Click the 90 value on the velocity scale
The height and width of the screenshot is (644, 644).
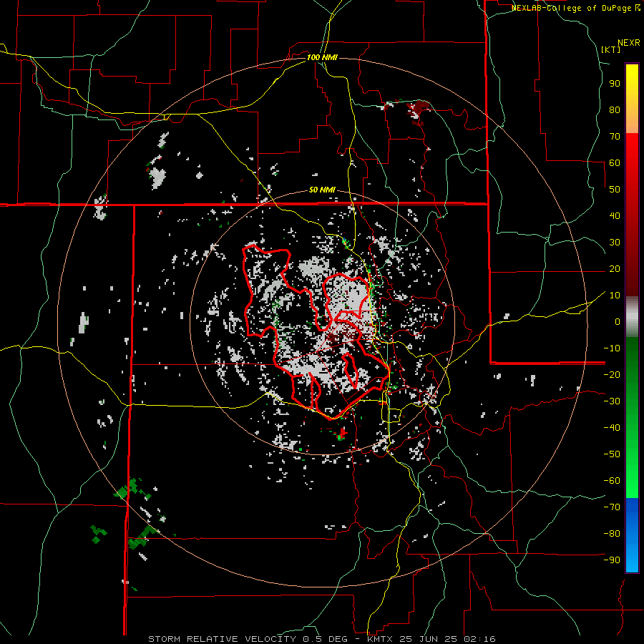(x=615, y=84)
